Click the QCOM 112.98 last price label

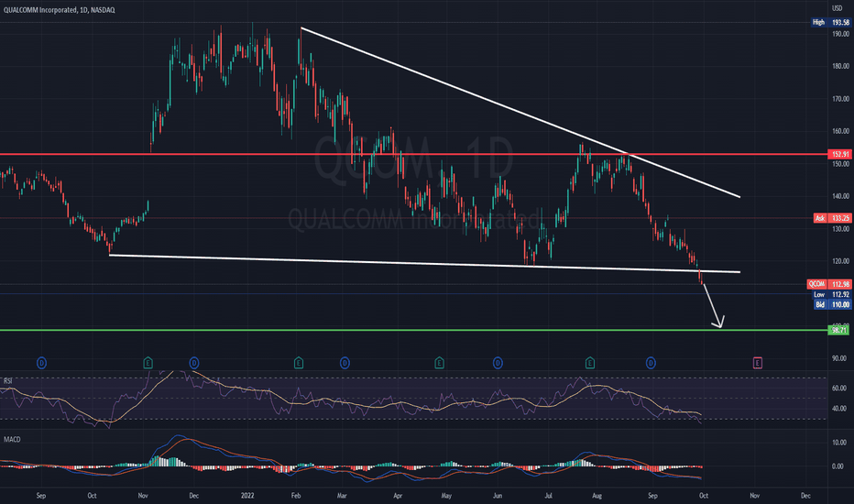[828, 284]
